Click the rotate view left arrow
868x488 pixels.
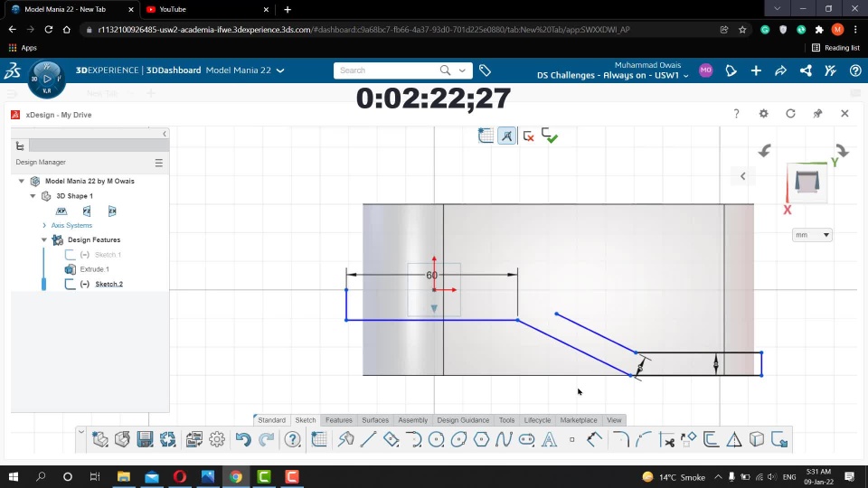(765, 151)
